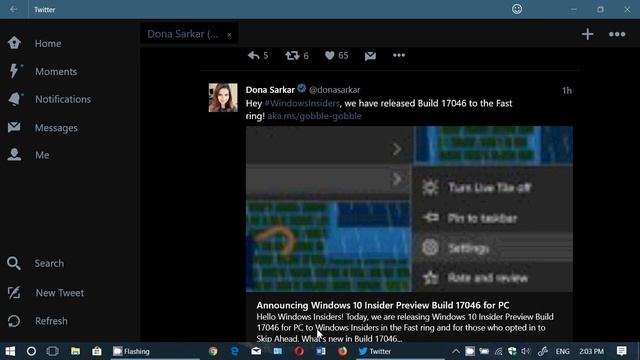
Task: Open Mail app from taskbar
Action: point(256,351)
